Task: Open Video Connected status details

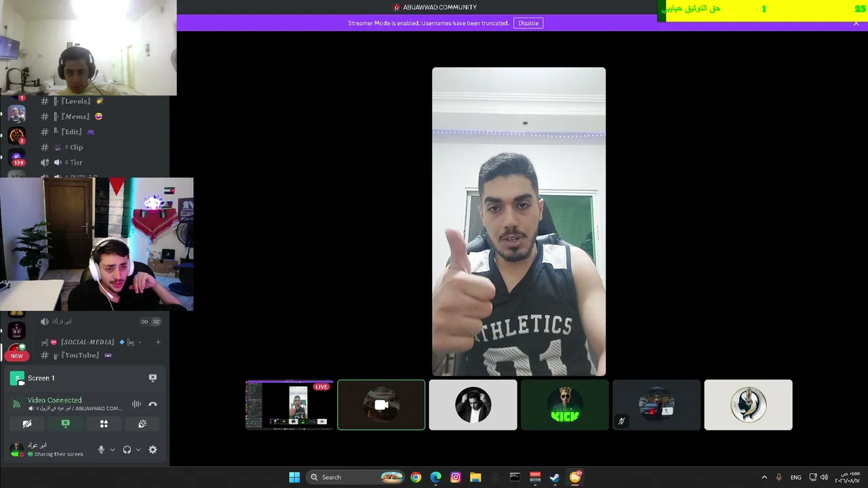Action: point(54,400)
